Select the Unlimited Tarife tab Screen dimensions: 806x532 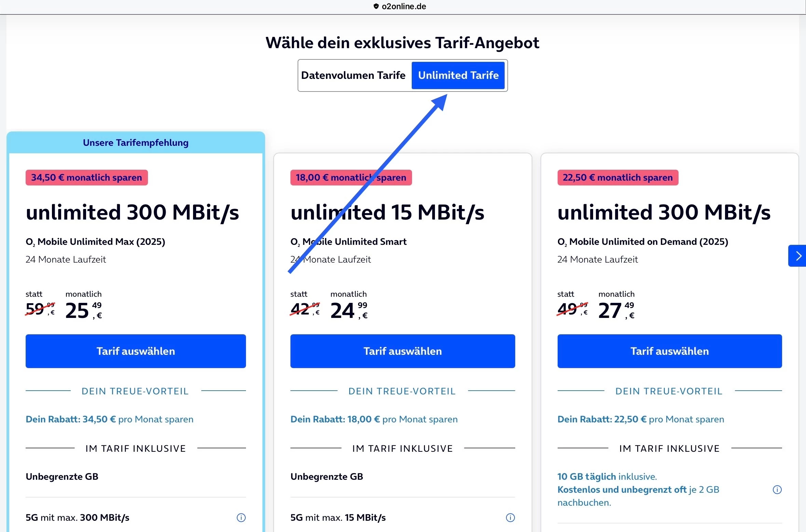[458, 75]
